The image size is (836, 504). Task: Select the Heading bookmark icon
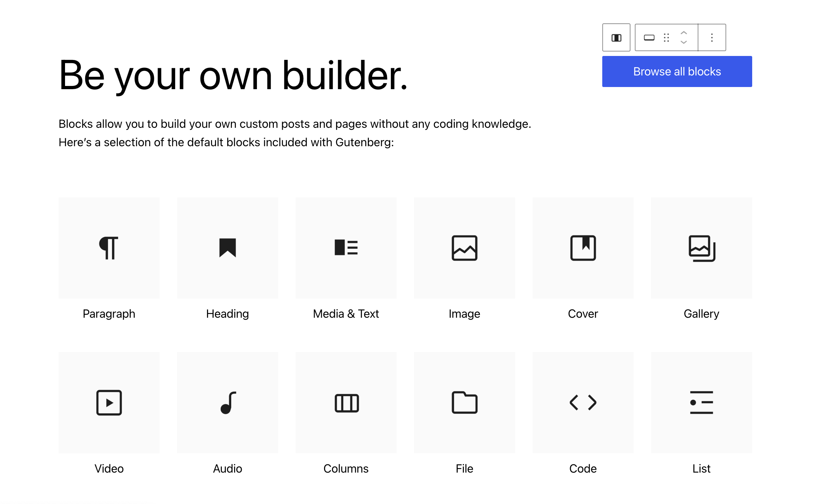pos(228,248)
